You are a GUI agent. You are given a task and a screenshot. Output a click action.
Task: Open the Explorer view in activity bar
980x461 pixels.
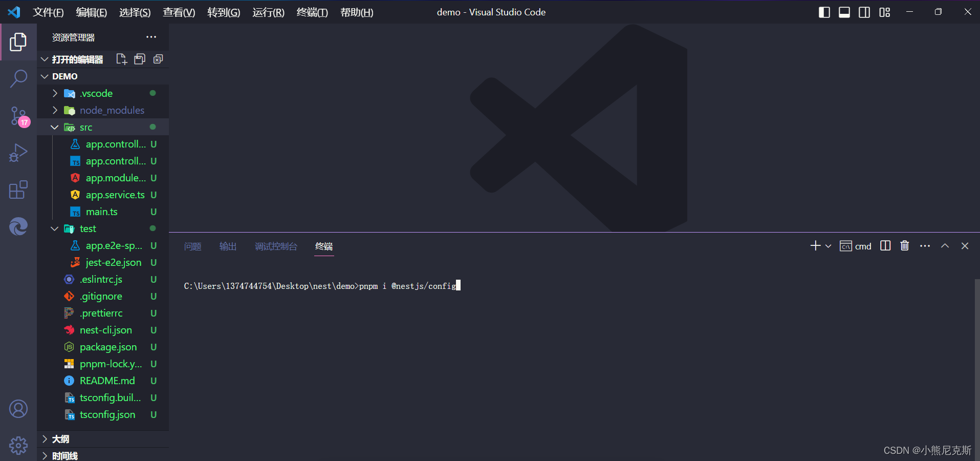(x=18, y=42)
